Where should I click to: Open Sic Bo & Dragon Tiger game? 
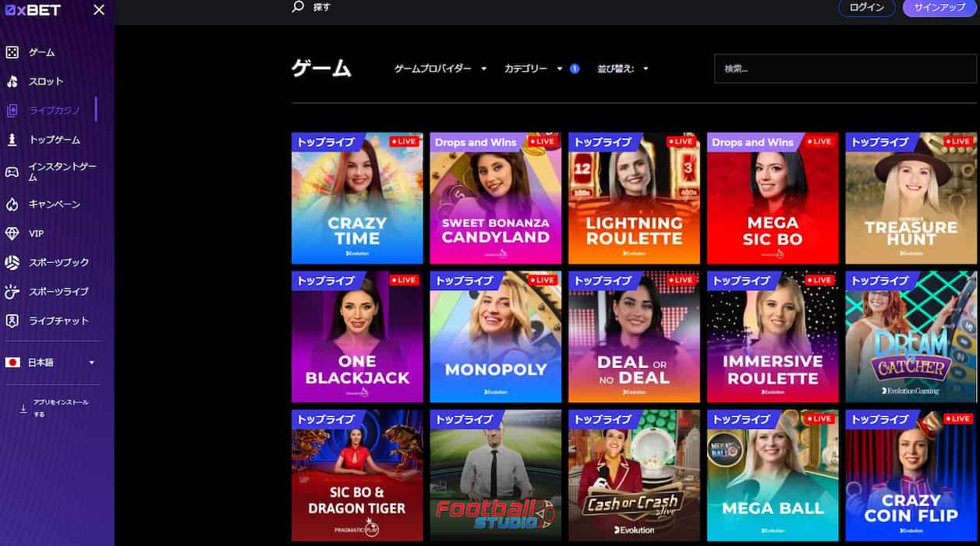(357, 476)
